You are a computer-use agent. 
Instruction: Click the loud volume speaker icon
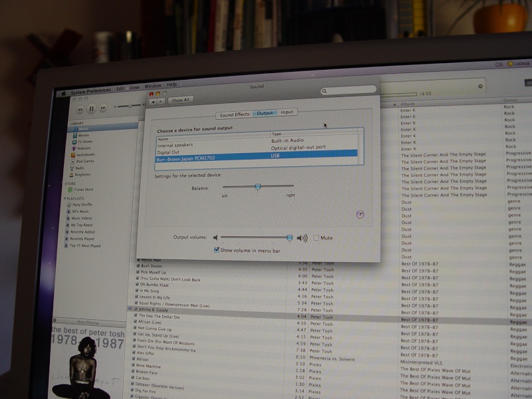pos(302,238)
